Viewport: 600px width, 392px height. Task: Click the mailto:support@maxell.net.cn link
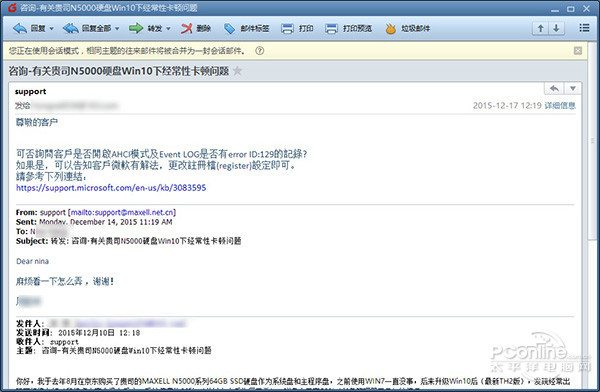coord(122,212)
